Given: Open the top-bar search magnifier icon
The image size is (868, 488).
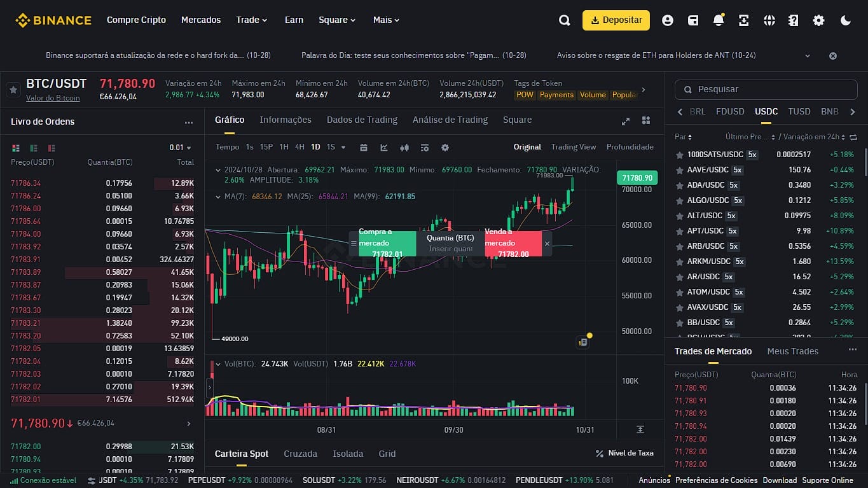Looking at the screenshot, I should click(564, 20).
